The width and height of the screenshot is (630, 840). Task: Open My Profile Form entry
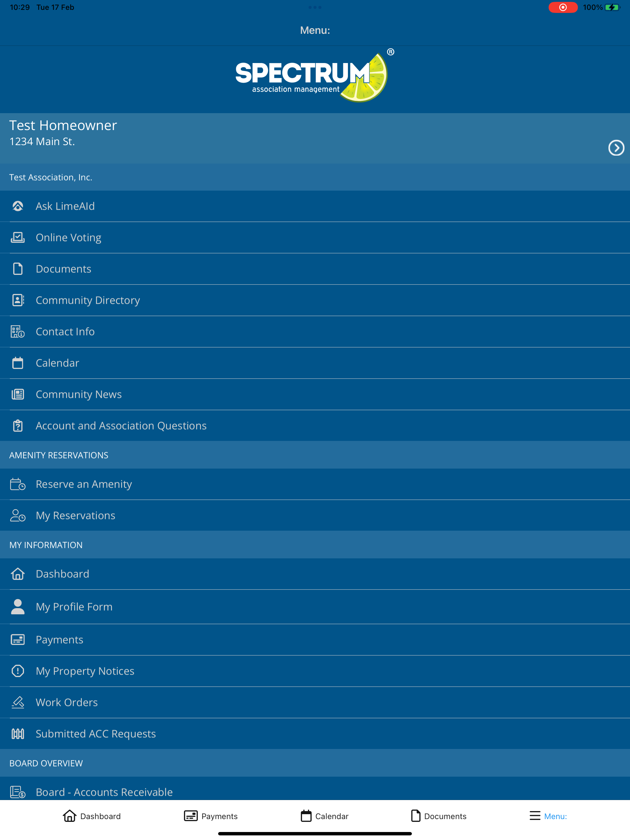pyautogui.click(x=315, y=607)
